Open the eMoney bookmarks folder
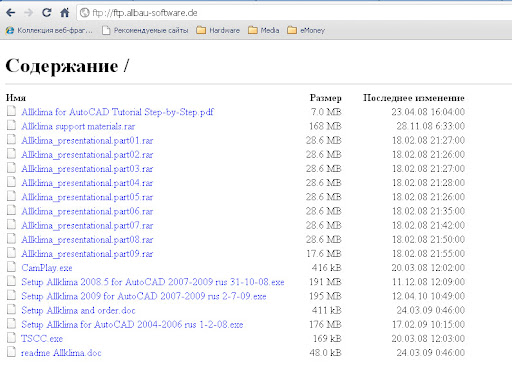The width and height of the screenshot is (512, 367). pos(306,30)
